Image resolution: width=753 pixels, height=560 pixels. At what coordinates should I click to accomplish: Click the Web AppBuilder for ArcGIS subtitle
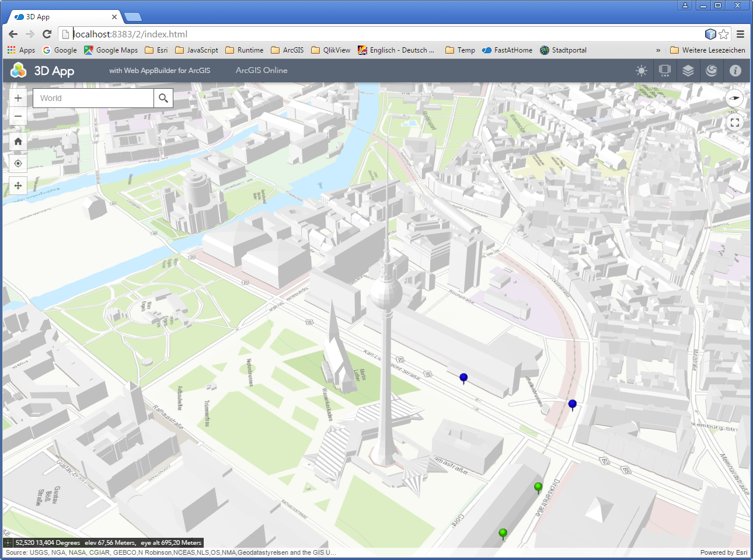point(159,71)
